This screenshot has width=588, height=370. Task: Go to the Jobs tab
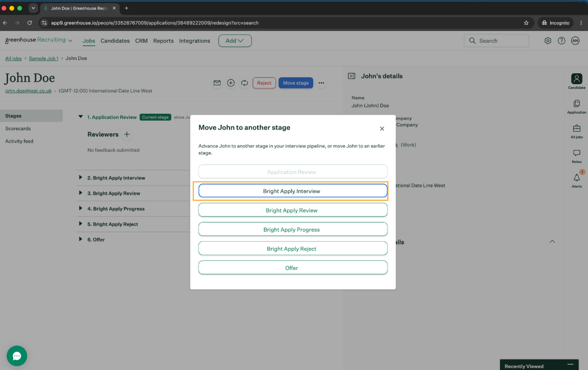pyautogui.click(x=89, y=41)
